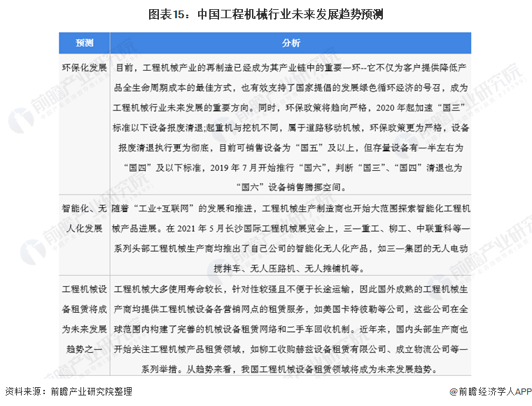Viewport: 532px width, 406px height.
Task: Click the source note 资料来源：前瞻产业研究院整理
Action: pyautogui.click(x=68, y=391)
